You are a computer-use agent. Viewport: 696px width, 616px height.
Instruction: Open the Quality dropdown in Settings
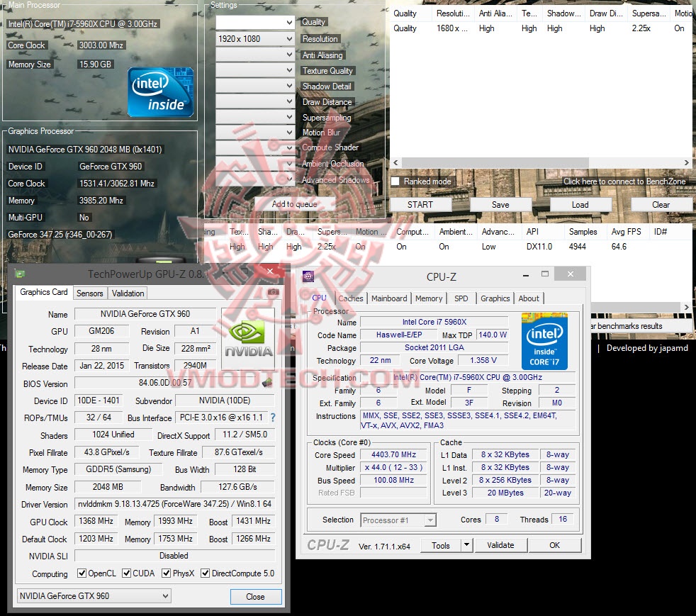(254, 22)
